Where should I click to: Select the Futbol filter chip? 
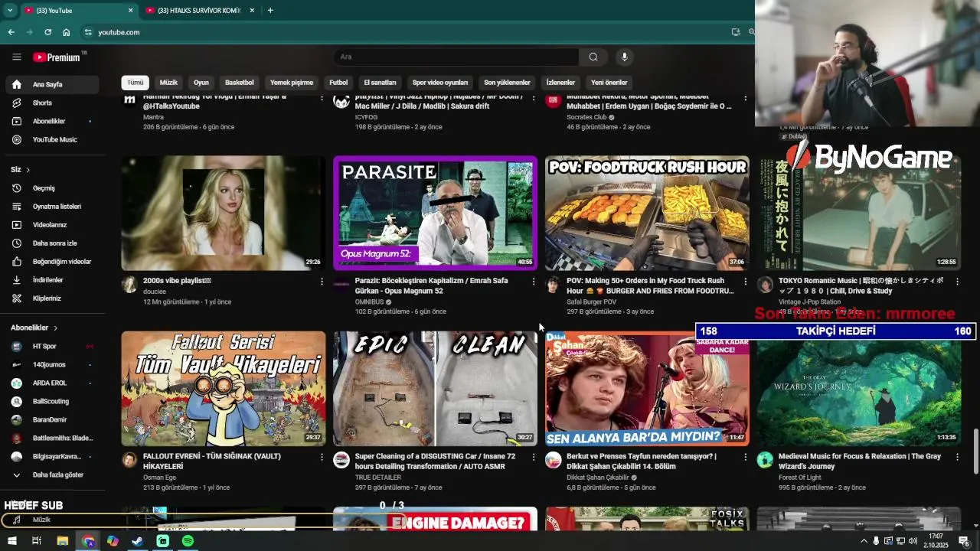coord(338,83)
